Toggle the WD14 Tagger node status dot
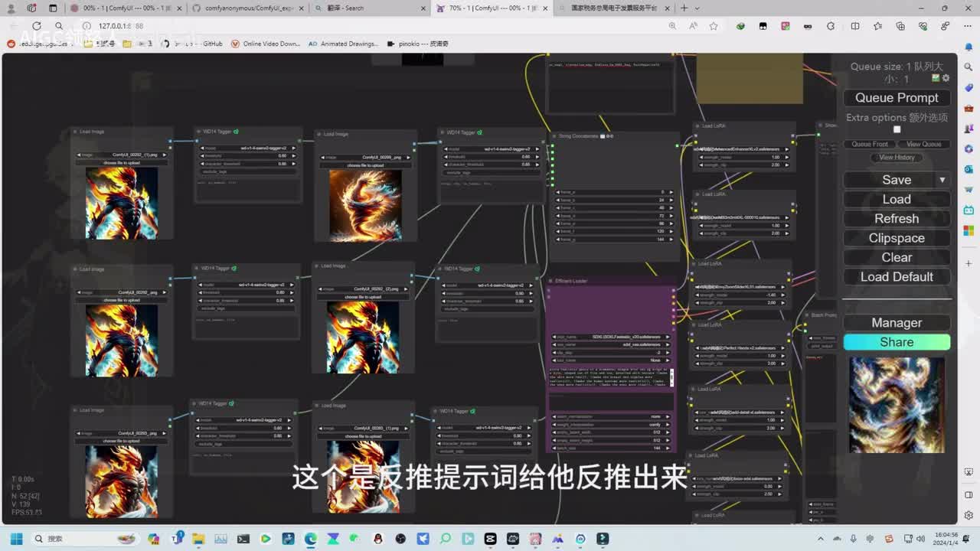The width and height of the screenshot is (980, 551). [236, 132]
